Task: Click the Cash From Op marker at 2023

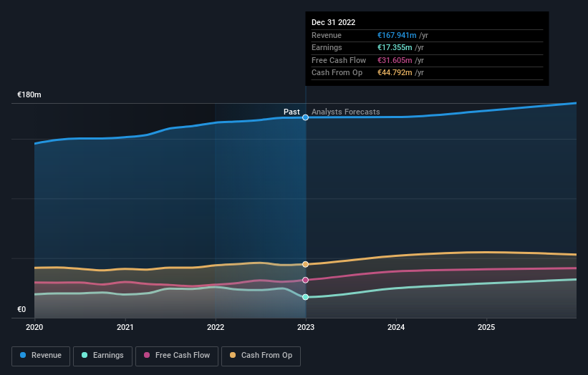Action: coord(306,265)
